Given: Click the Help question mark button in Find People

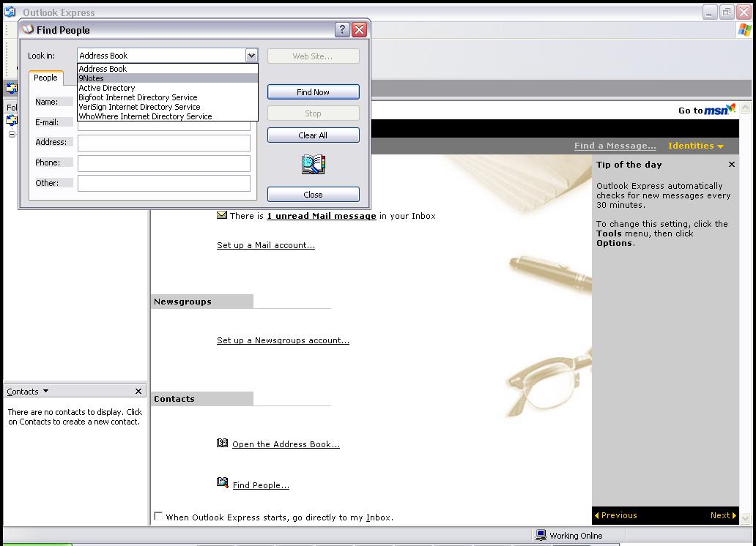Looking at the screenshot, I should coord(342,30).
